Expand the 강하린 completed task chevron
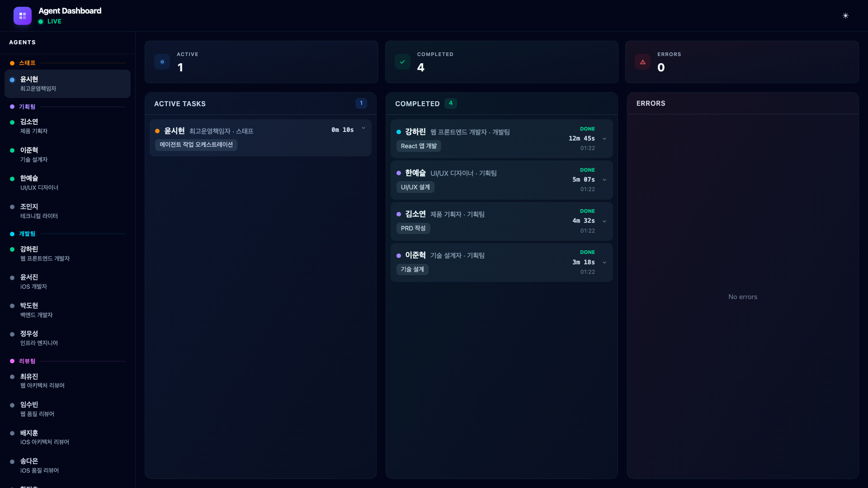The image size is (868, 488). click(604, 139)
